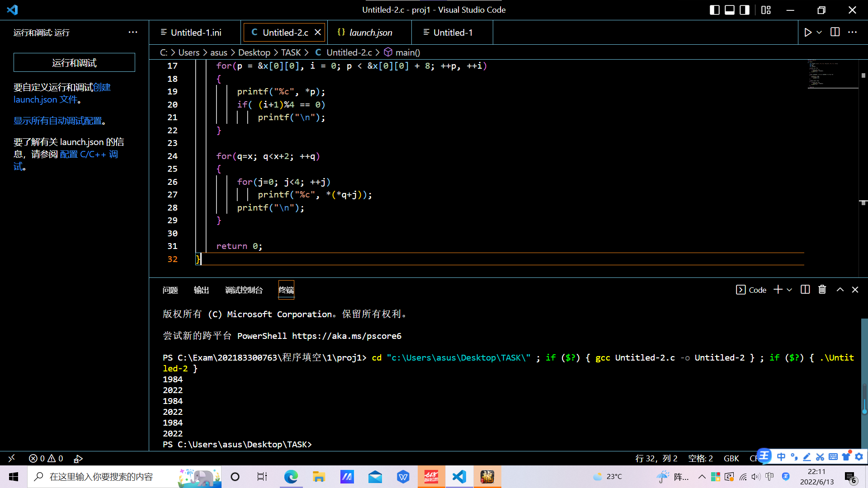Click the editor minimap preview
Screen dimensions: 868x488
833,74
